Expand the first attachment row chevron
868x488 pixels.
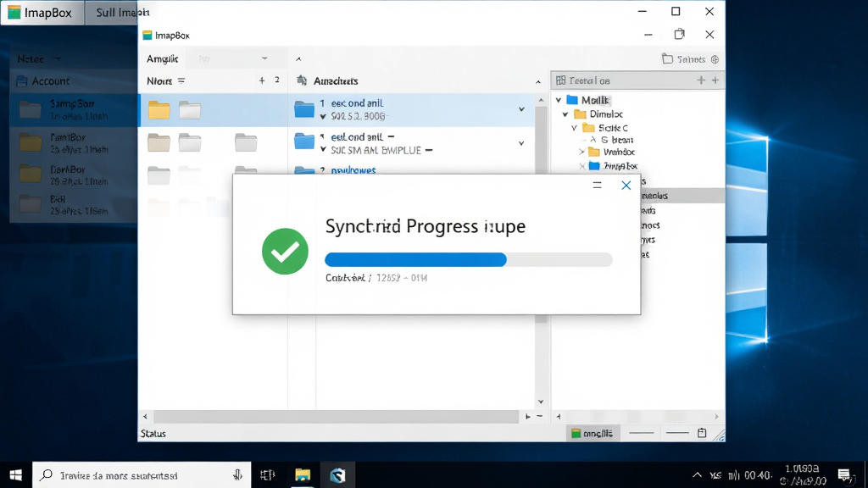[521, 109]
